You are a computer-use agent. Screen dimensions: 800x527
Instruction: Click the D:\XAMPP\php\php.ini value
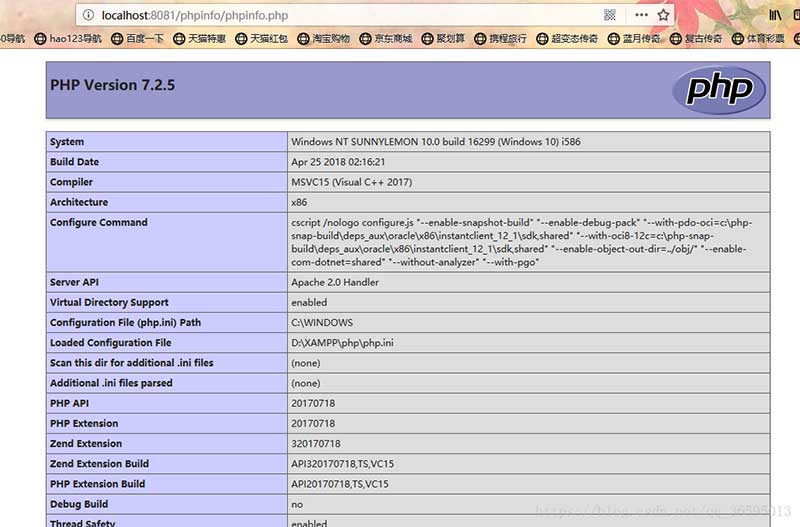point(342,343)
